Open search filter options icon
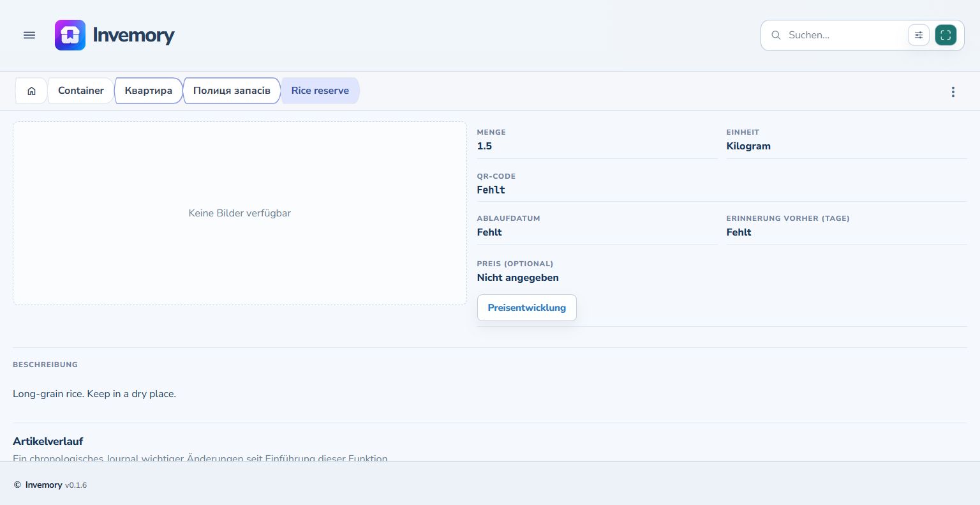This screenshot has width=980, height=505. click(919, 35)
